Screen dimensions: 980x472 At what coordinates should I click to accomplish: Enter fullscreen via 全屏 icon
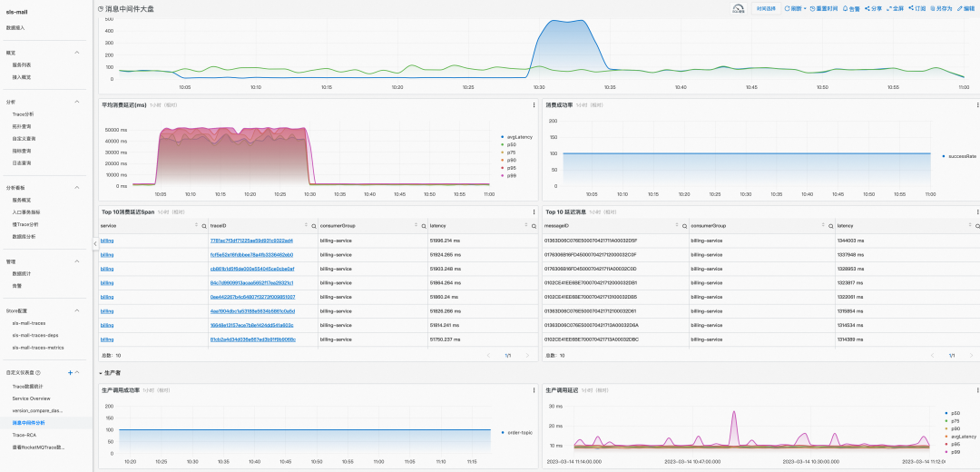pyautogui.click(x=888, y=9)
